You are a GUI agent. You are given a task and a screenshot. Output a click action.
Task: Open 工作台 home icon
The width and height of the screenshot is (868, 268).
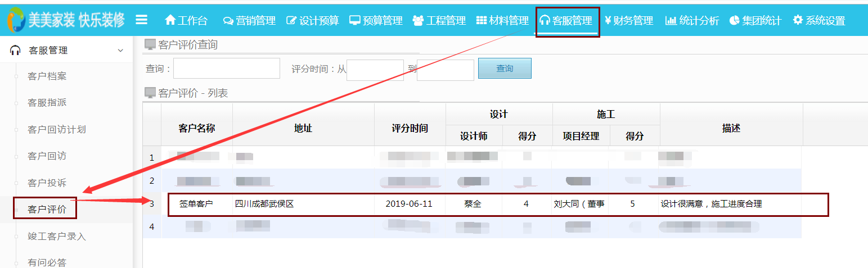pyautogui.click(x=170, y=20)
